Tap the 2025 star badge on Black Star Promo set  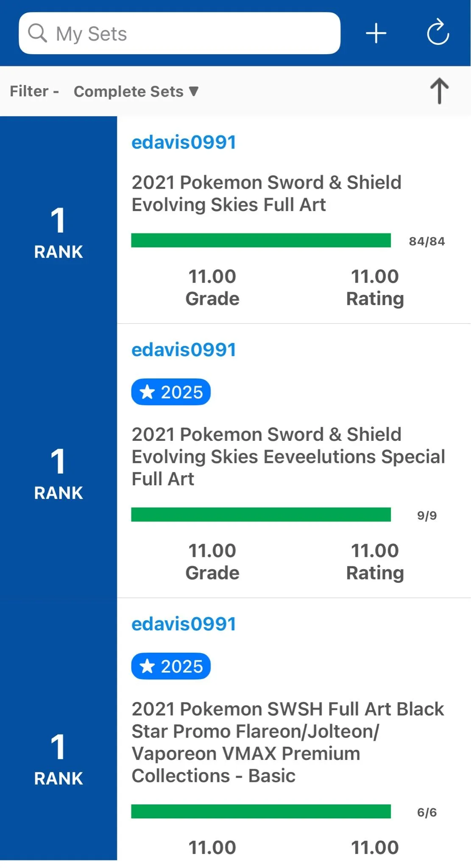[x=171, y=666]
